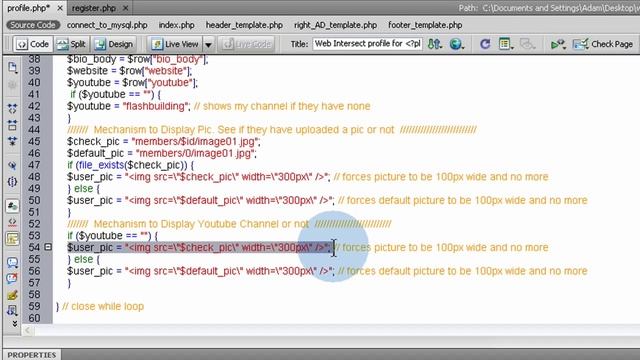Screen dimensions: 640x360
Task: Open Preview in Browser globe icon
Action: pos(457,44)
